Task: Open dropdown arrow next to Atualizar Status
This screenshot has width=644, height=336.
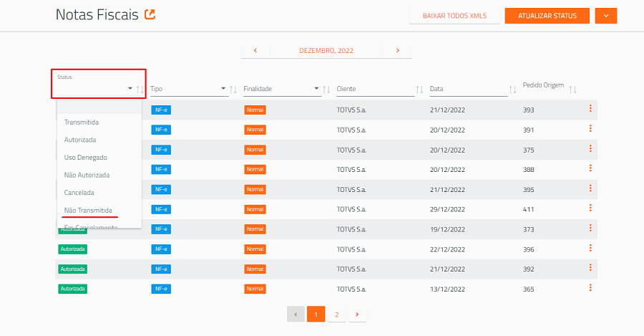Action: [606, 16]
